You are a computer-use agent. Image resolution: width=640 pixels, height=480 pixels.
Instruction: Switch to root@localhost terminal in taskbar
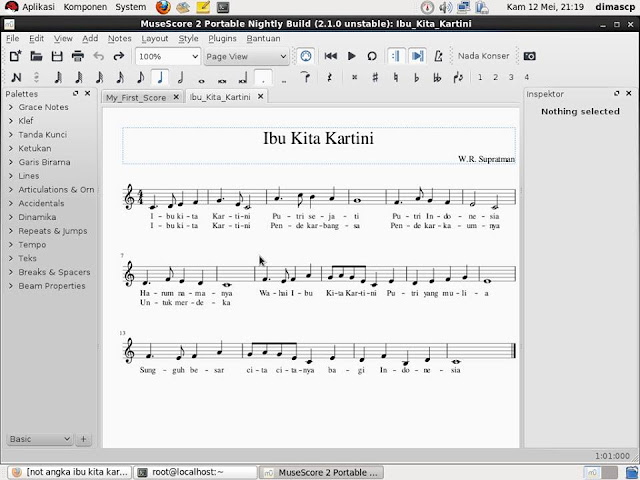196,472
